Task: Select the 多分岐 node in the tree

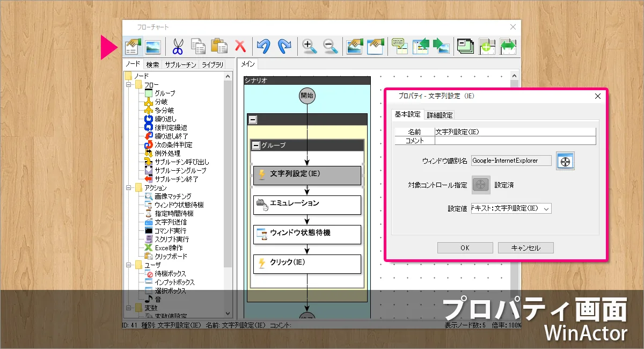Action: point(164,111)
